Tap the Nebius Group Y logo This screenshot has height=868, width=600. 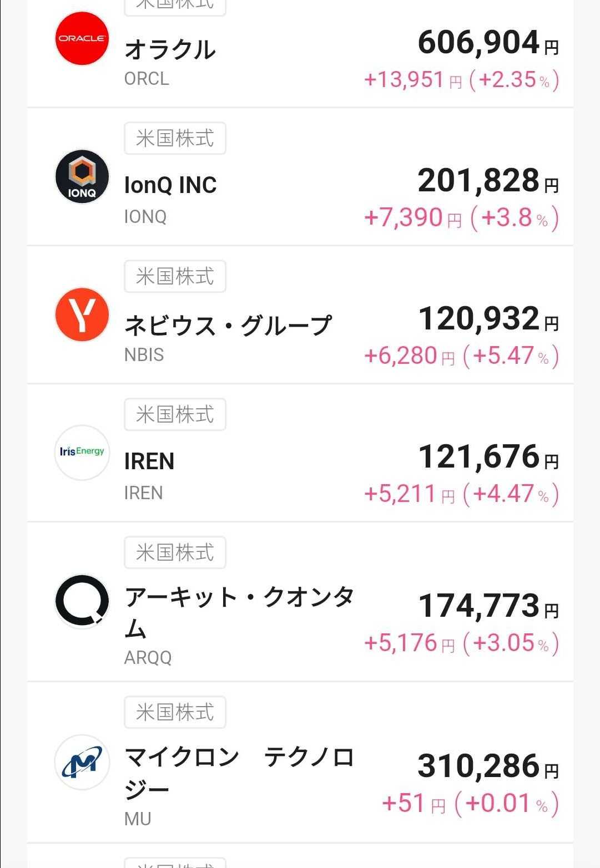82,314
